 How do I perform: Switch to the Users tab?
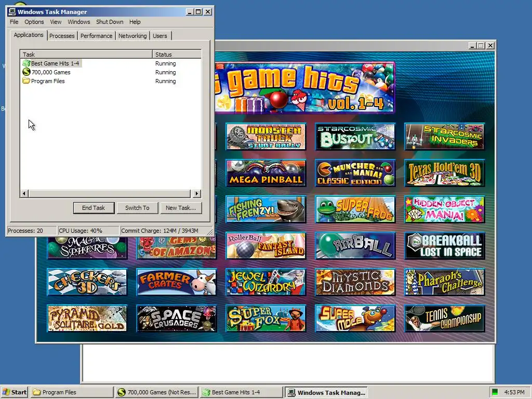pyautogui.click(x=160, y=36)
